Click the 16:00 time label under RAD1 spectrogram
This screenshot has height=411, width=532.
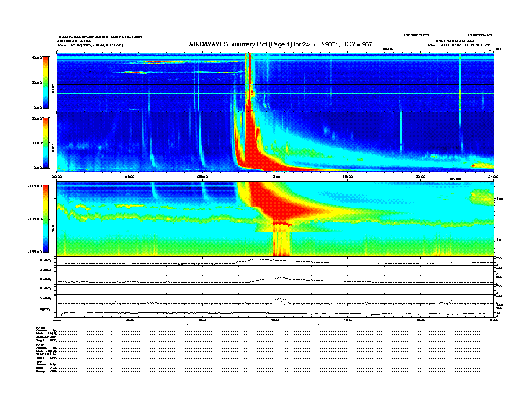[348, 177]
